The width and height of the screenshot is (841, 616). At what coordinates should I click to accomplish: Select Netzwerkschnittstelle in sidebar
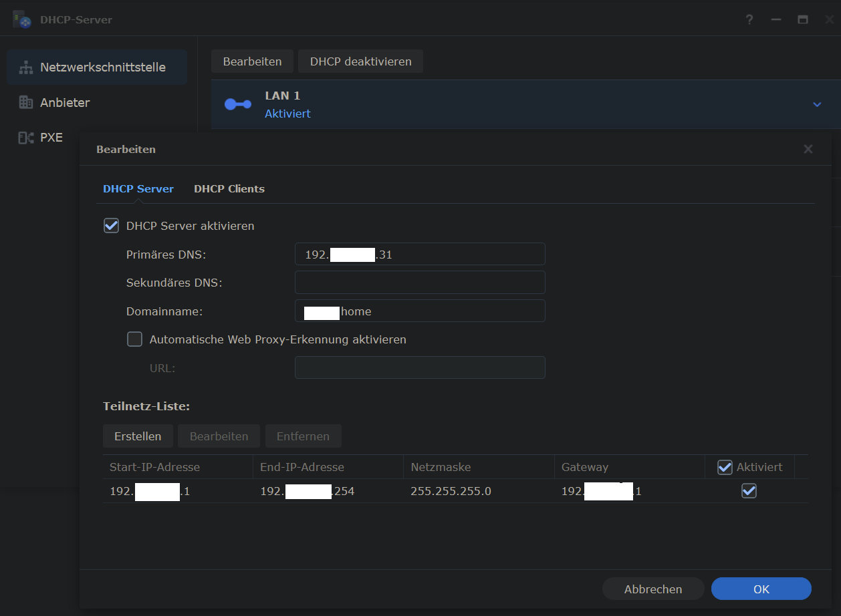(97, 67)
